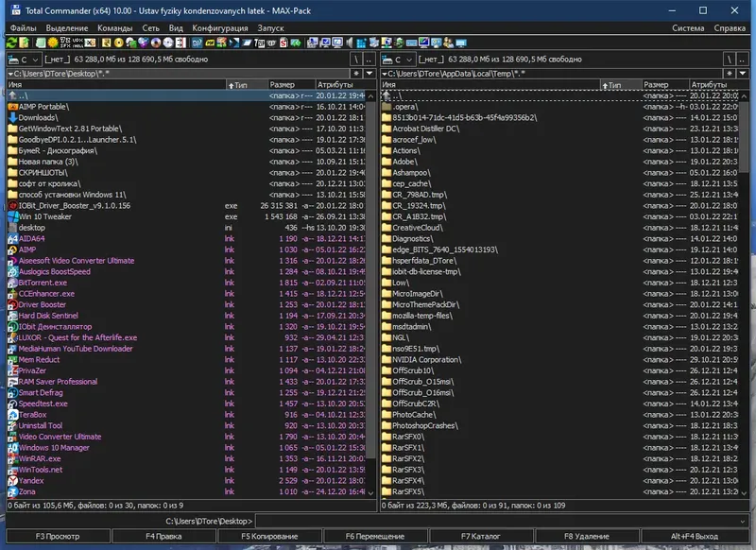Click the parent directory dots button
The height and width of the screenshot is (550, 756).
pyautogui.click(x=368, y=59)
